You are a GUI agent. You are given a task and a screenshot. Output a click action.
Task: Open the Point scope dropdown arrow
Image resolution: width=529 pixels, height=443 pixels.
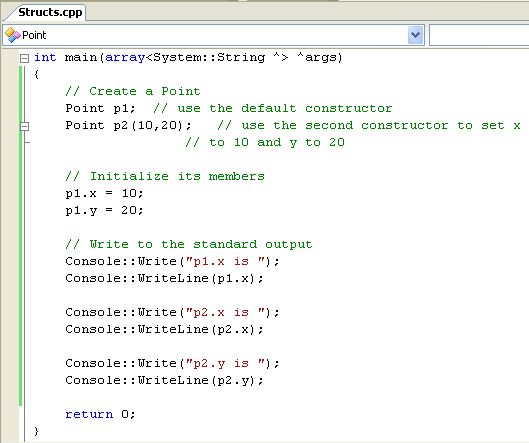click(415, 35)
